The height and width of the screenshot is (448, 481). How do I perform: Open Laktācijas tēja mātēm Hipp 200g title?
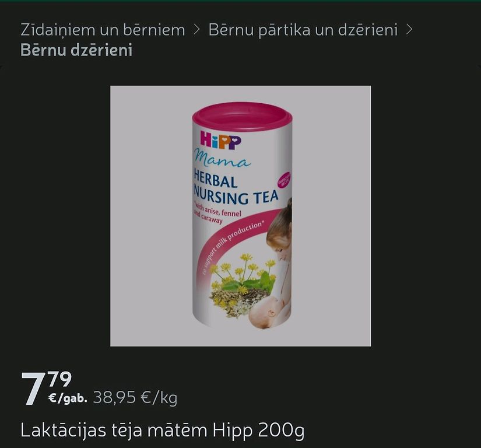click(x=163, y=430)
